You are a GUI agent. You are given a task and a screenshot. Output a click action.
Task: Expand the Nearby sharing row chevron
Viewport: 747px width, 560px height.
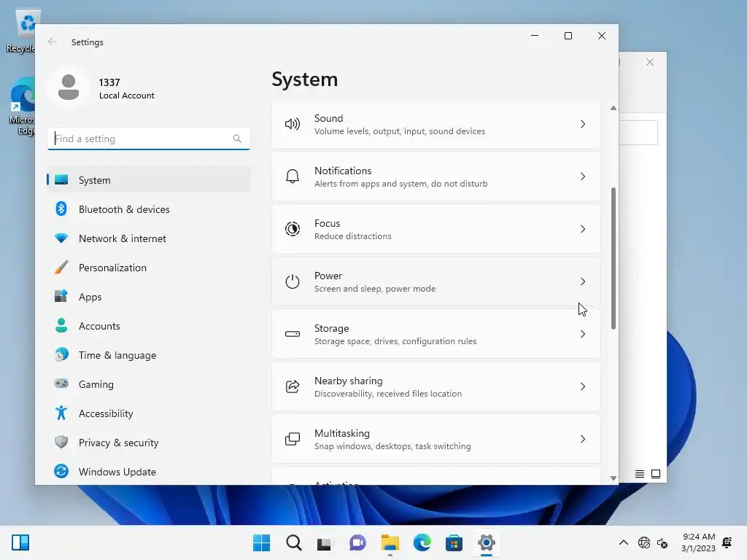(x=583, y=386)
